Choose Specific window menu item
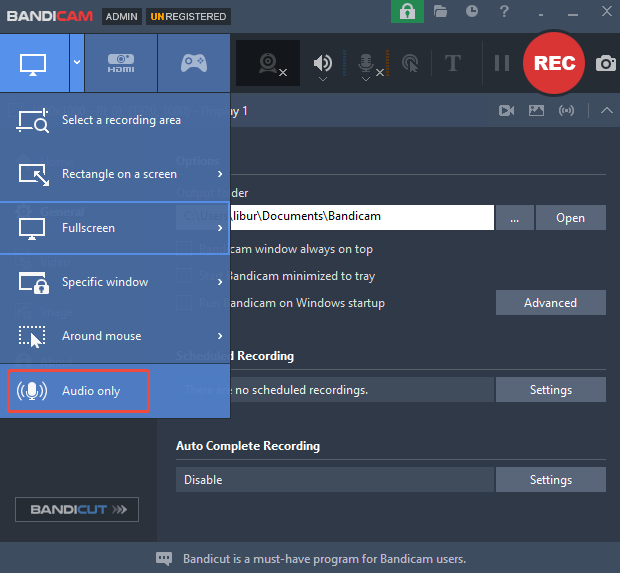Viewport: 620px width, 573px height. [115, 282]
